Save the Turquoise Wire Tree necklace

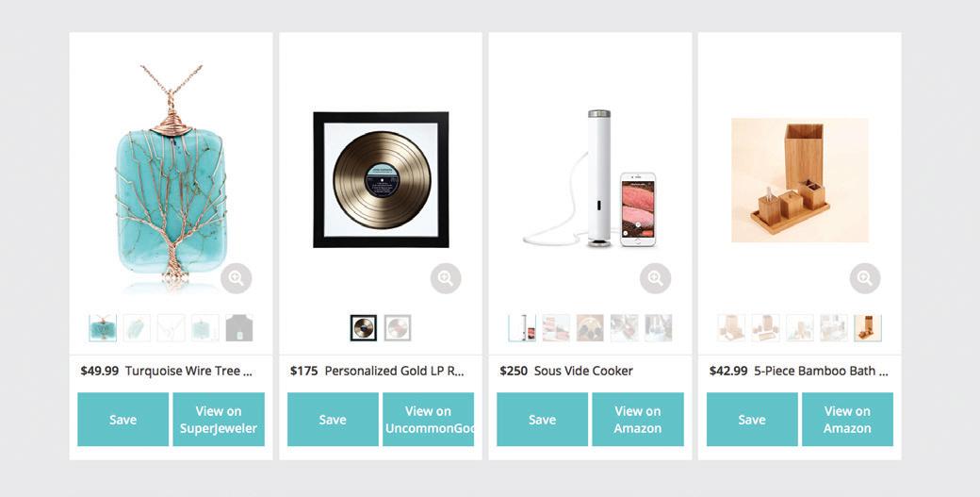click(122, 420)
